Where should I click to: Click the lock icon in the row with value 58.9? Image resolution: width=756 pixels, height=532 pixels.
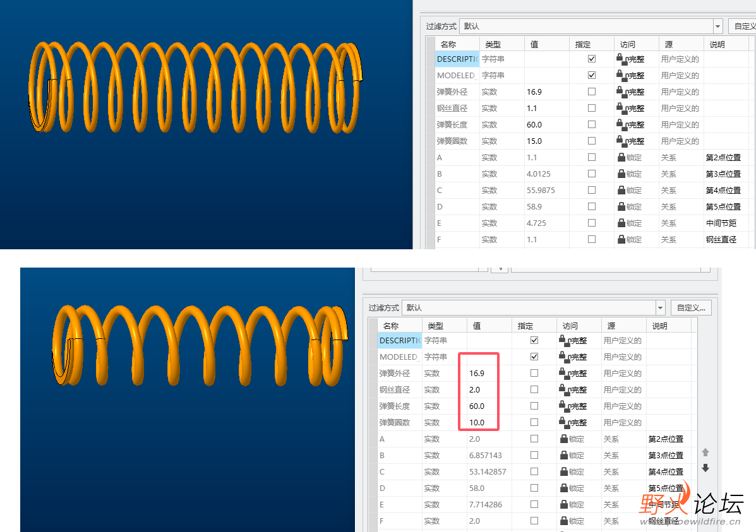coord(621,206)
